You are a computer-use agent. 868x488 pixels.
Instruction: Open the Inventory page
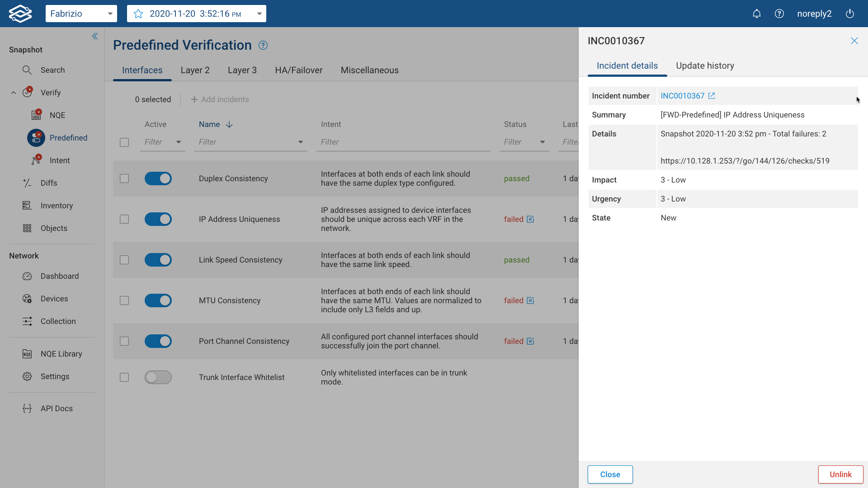[x=57, y=206]
